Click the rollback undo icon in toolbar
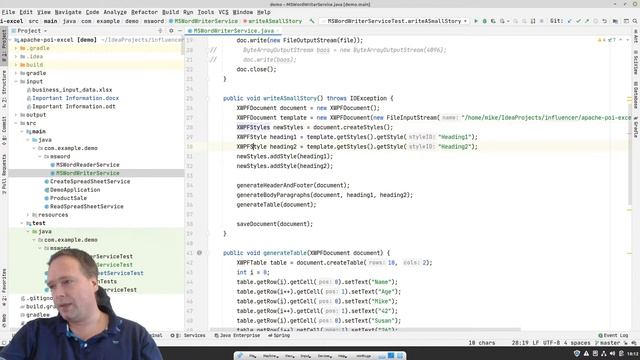The width and height of the screenshot is (640, 360). coord(604,21)
